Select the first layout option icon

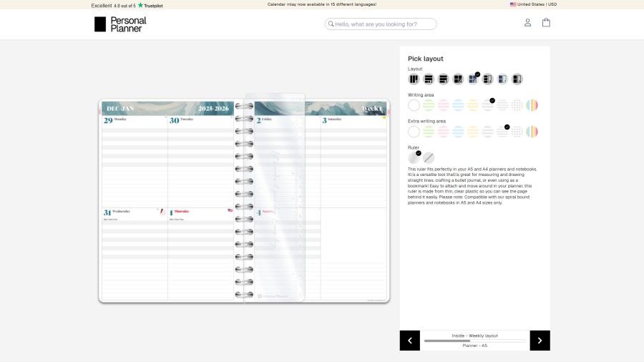[414, 79]
